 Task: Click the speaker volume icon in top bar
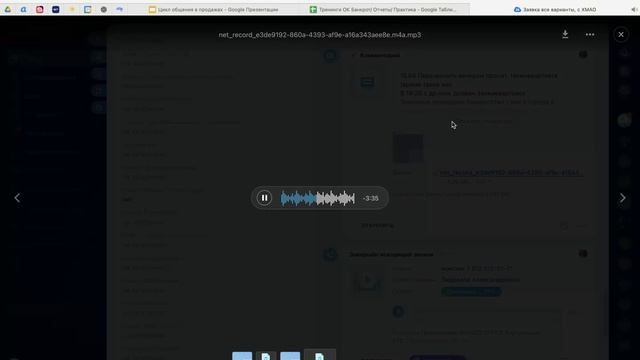tap(634, 9)
